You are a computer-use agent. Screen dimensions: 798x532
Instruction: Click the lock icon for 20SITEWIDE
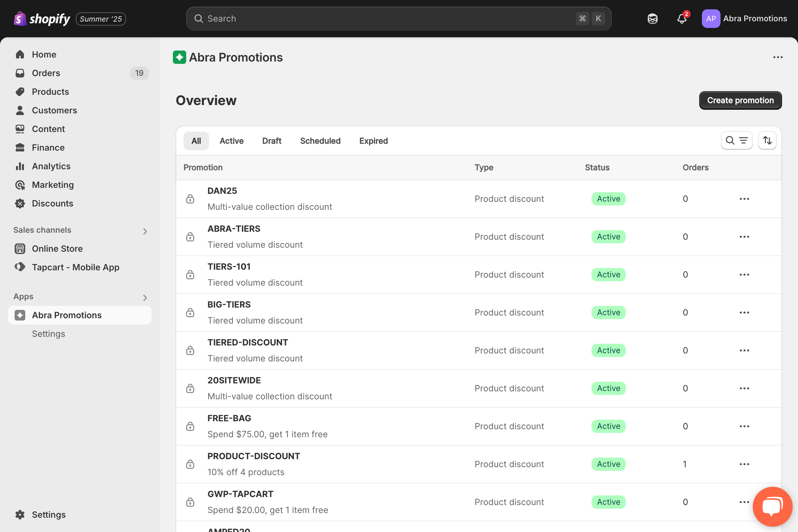[190, 388]
